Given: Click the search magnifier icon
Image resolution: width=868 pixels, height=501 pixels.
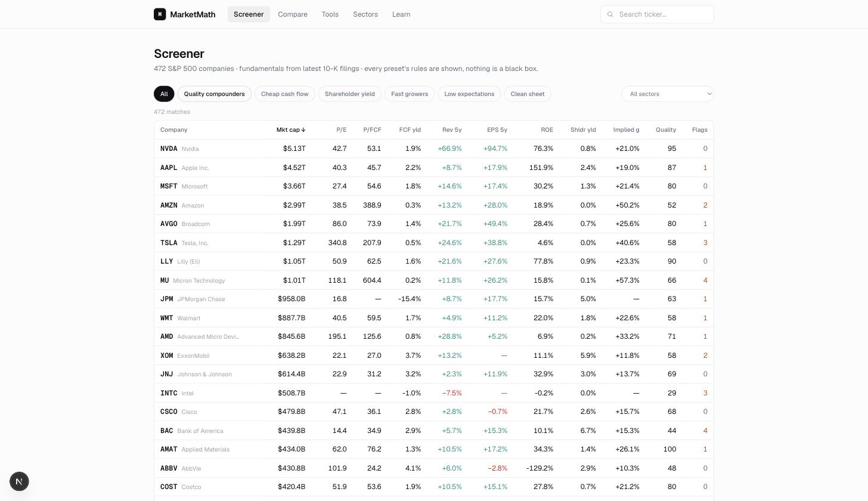Looking at the screenshot, I should pyautogui.click(x=610, y=14).
